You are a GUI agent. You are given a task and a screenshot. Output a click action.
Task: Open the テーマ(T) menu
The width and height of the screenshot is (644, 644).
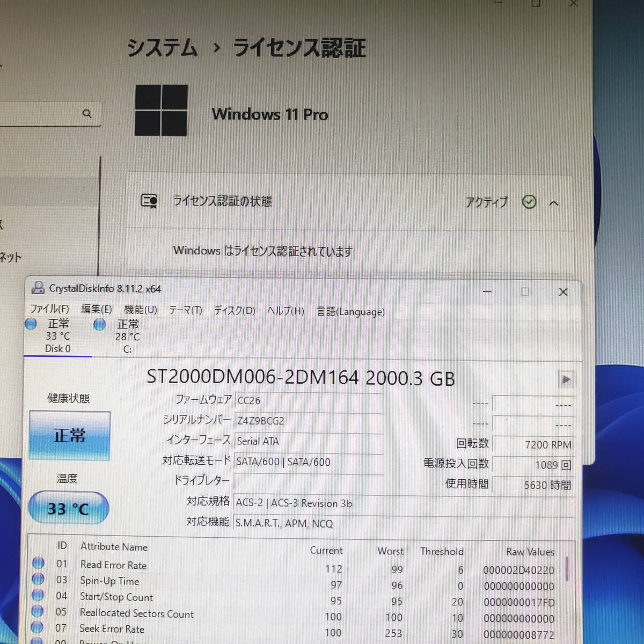pyautogui.click(x=185, y=310)
